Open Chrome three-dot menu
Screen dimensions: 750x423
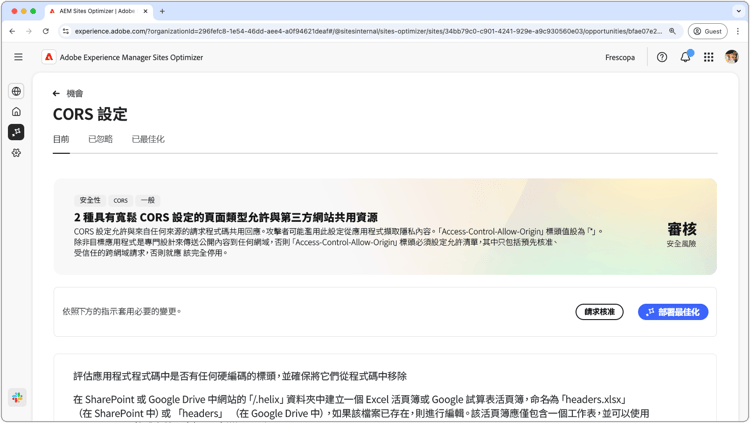(738, 31)
